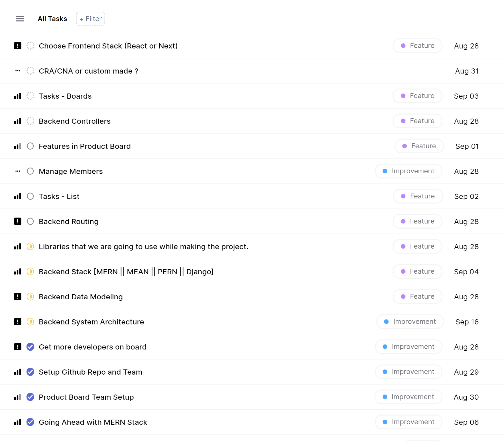Click urgent priority icon on Backend Routing

tap(18, 221)
